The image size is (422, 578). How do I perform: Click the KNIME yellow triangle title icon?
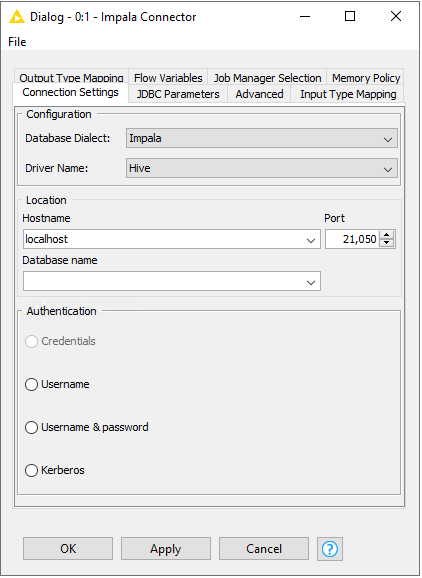click(17, 17)
